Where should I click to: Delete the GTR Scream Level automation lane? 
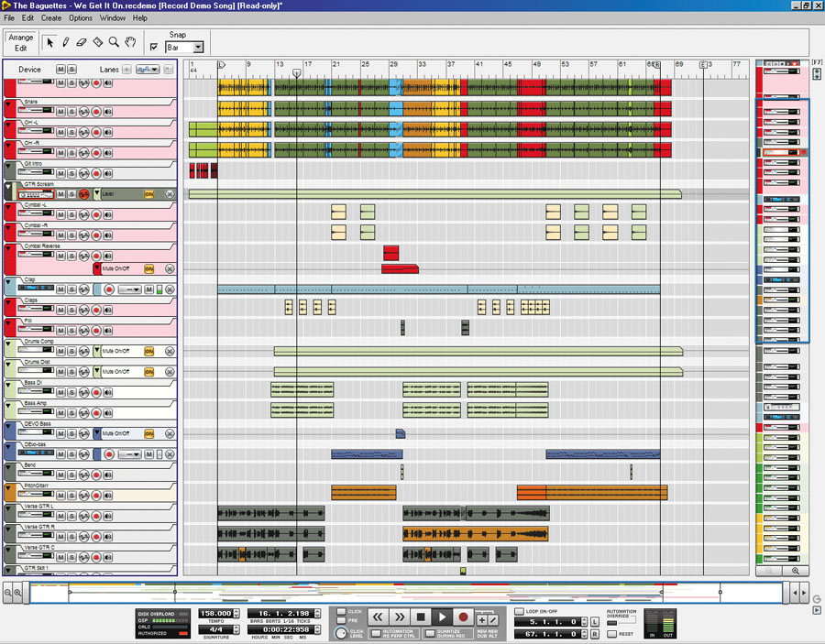pyautogui.click(x=170, y=194)
